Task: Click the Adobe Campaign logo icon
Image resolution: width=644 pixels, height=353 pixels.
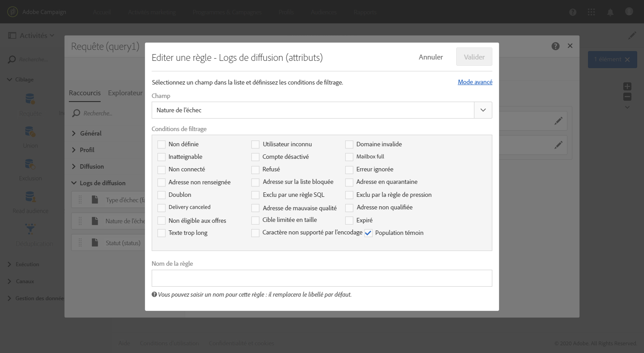Action: [13, 12]
